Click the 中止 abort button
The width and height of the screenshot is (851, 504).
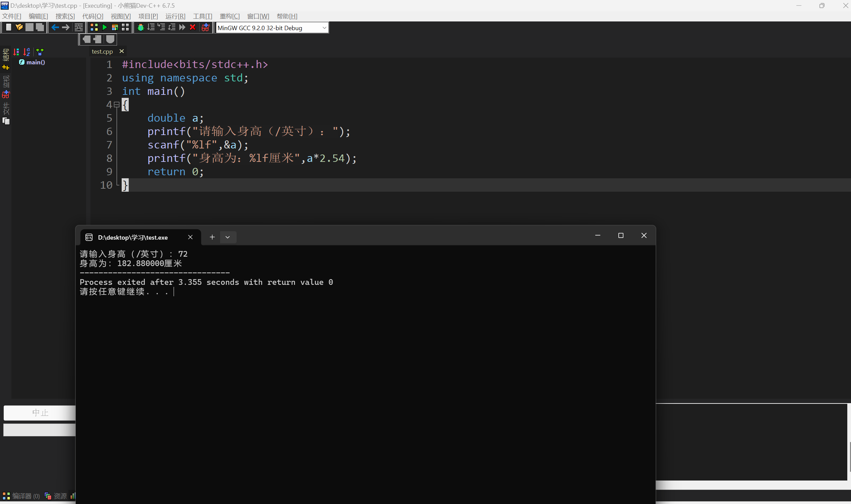pos(40,413)
